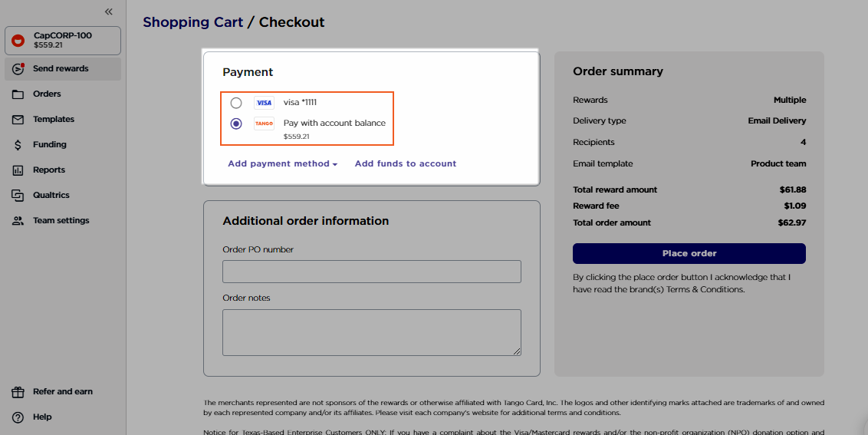Screen dimensions: 868x435
Task: Click the Order notes text area
Action: tap(372, 332)
